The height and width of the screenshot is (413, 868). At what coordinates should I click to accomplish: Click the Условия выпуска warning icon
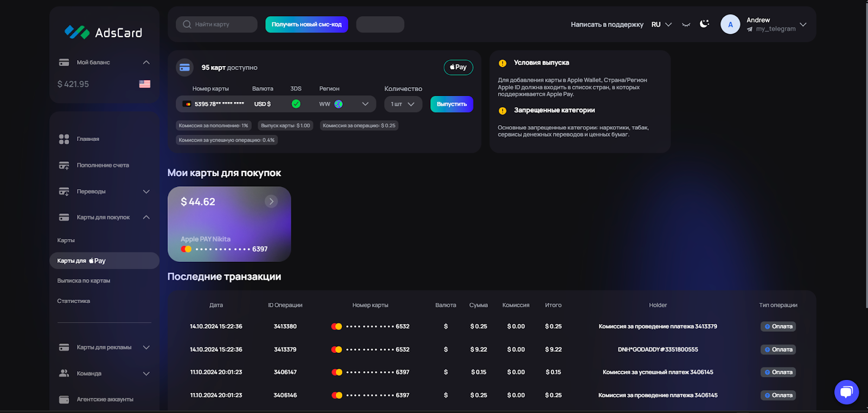[x=502, y=63]
